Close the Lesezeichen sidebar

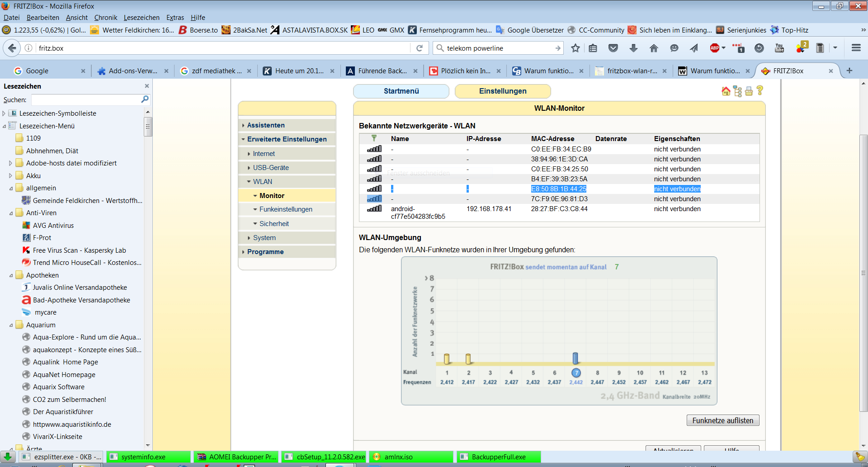click(146, 86)
